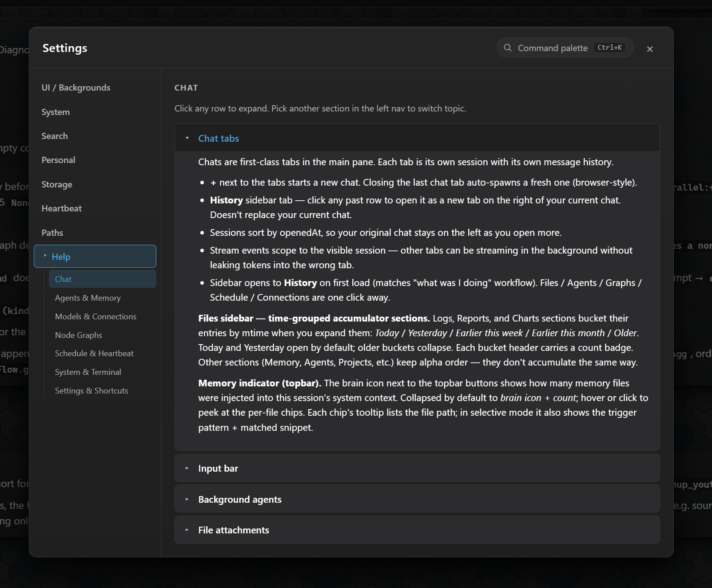
Task: Click the 'Sessions sort by openedAt' bullet
Action: point(386,233)
